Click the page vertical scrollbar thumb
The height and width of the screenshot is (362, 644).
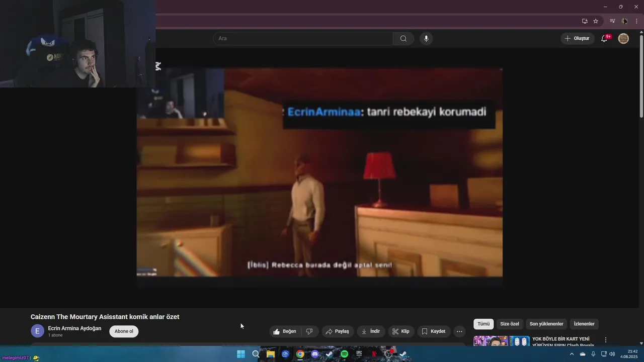pos(641,76)
